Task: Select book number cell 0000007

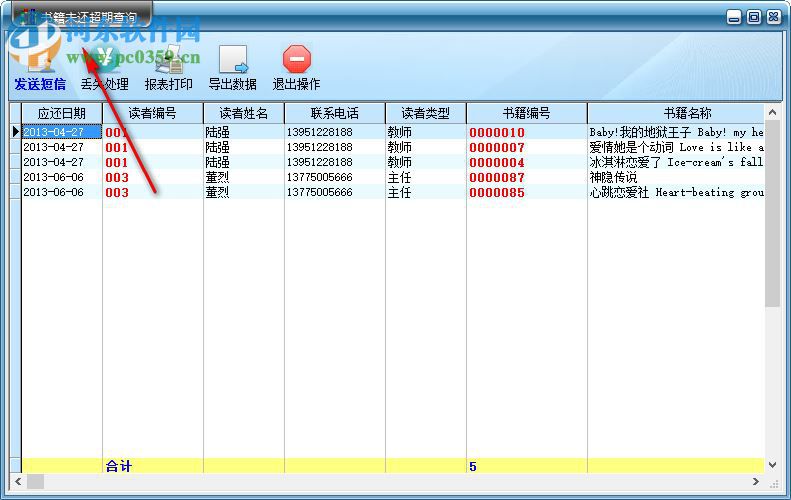Action: 527,147
